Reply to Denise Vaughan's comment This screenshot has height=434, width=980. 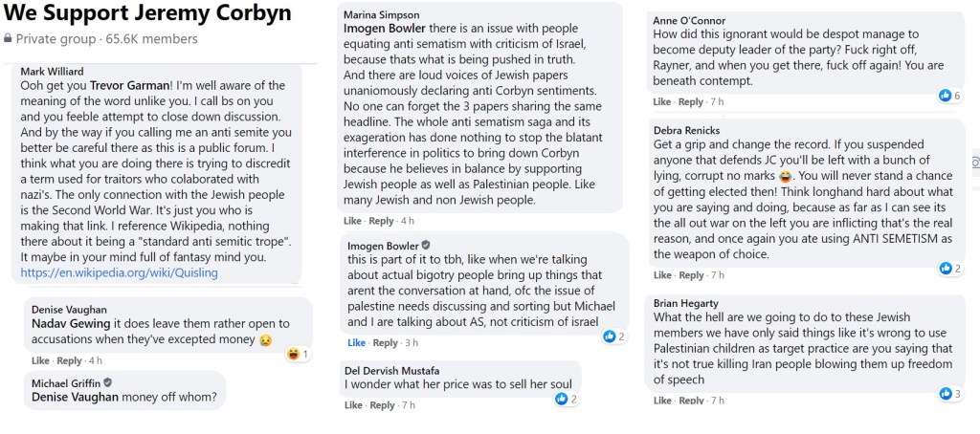[x=70, y=360]
